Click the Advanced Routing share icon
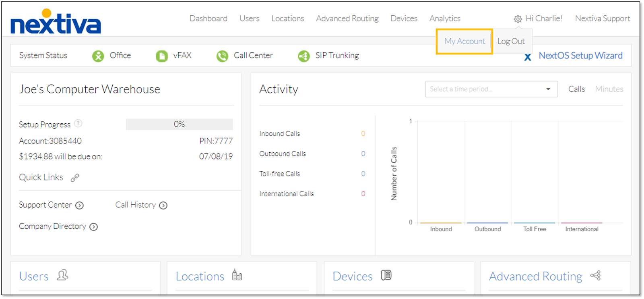644x299 pixels. click(595, 275)
